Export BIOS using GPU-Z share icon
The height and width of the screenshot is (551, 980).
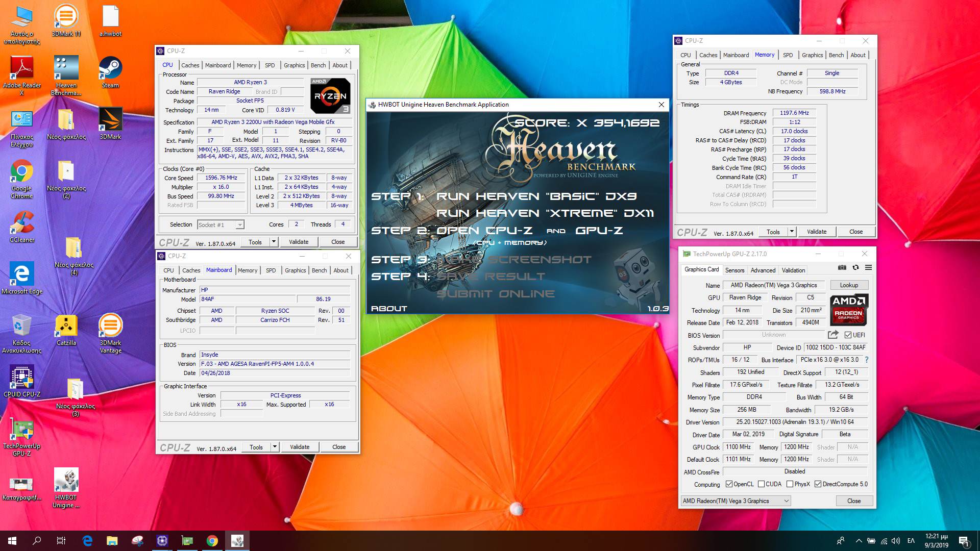(x=833, y=335)
